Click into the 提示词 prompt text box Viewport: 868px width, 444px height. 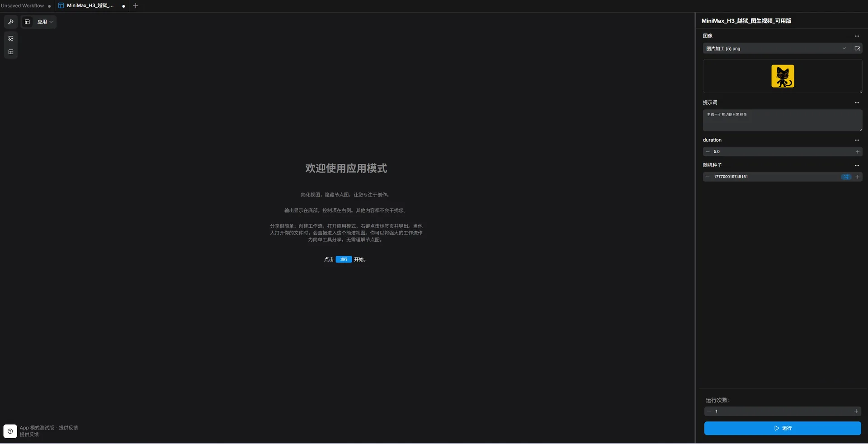click(x=783, y=120)
